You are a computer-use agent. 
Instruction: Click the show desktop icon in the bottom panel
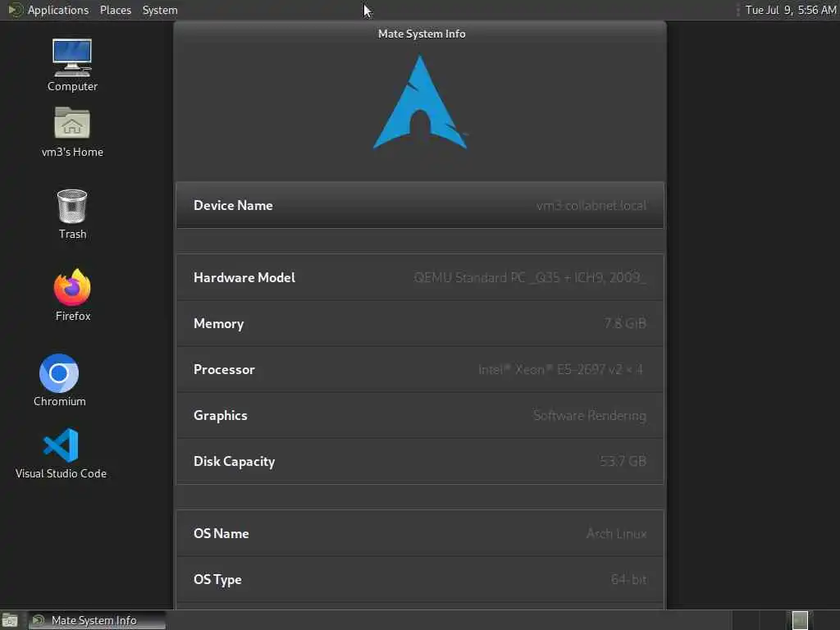tap(10, 620)
